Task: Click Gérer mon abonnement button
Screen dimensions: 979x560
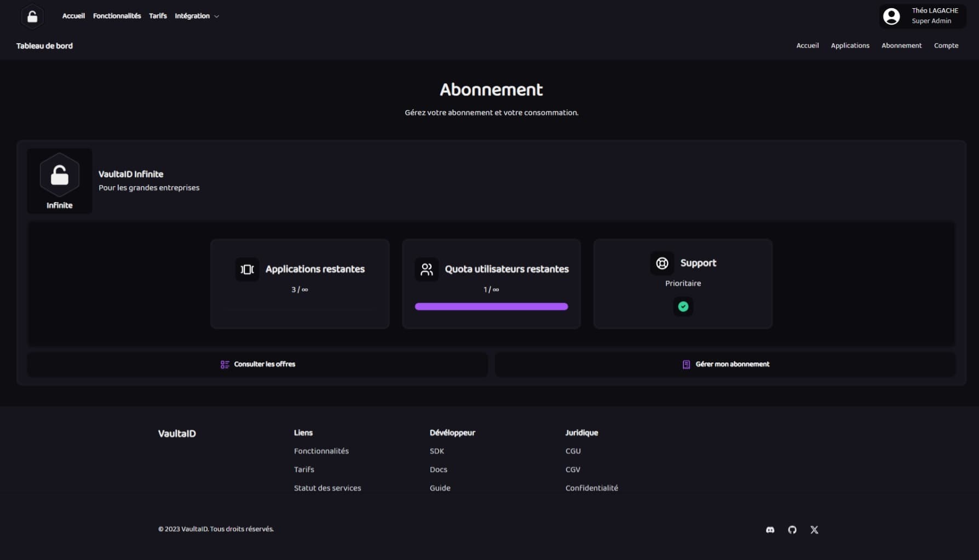Action: (725, 365)
